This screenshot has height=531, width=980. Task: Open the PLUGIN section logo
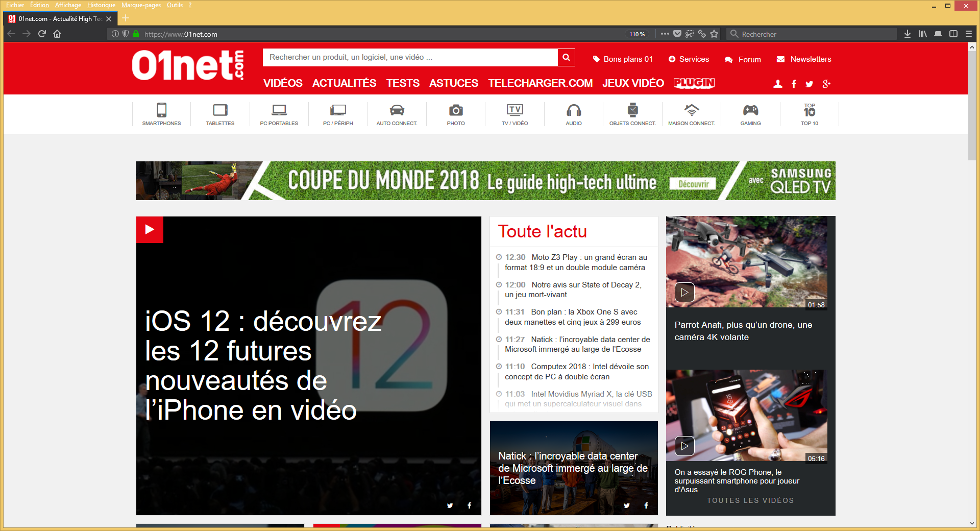coord(694,83)
